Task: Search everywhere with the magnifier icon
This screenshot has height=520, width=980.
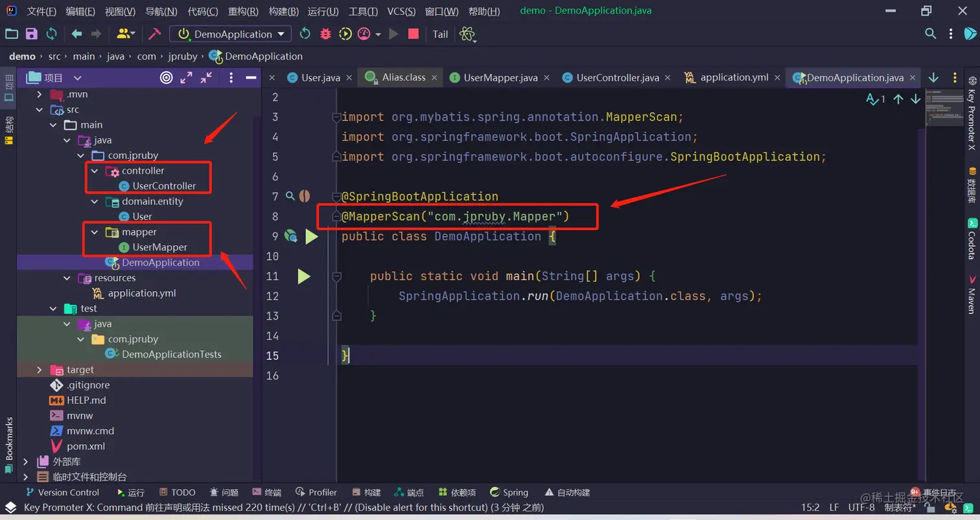Action: pos(930,34)
